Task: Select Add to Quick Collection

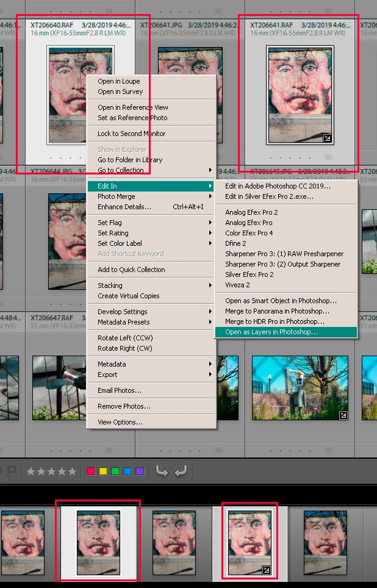Action: pos(151,270)
